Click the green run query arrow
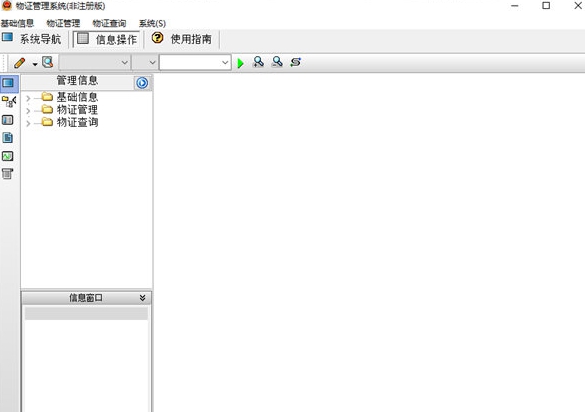This screenshot has width=585, height=412. pyautogui.click(x=241, y=63)
